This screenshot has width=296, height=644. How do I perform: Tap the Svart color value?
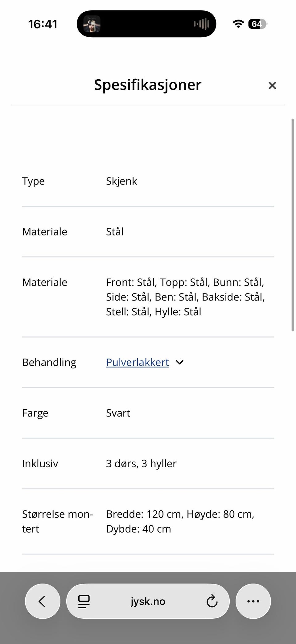(x=118, y=413)
